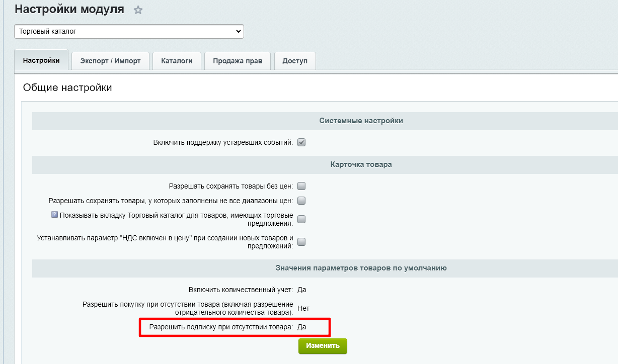Switch to the Настройки tab
This screenshot has width=618, height=364.
[41, 61]
